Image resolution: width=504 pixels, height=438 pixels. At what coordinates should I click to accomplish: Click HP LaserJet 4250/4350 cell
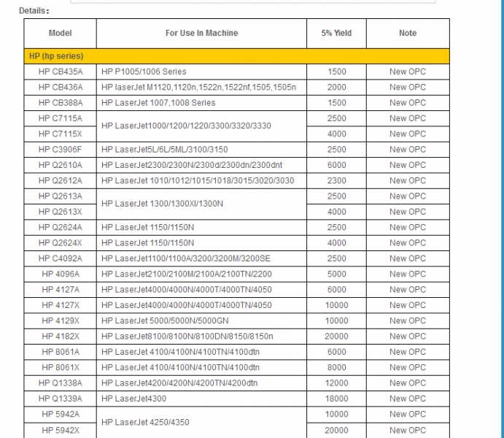pyautogui.click(x=201, y=422)
